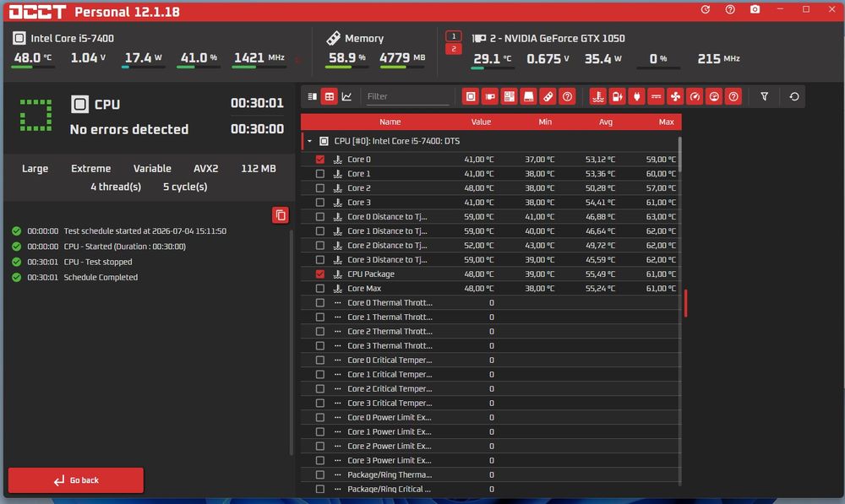Sort by the Name column header

pos(390,122)
